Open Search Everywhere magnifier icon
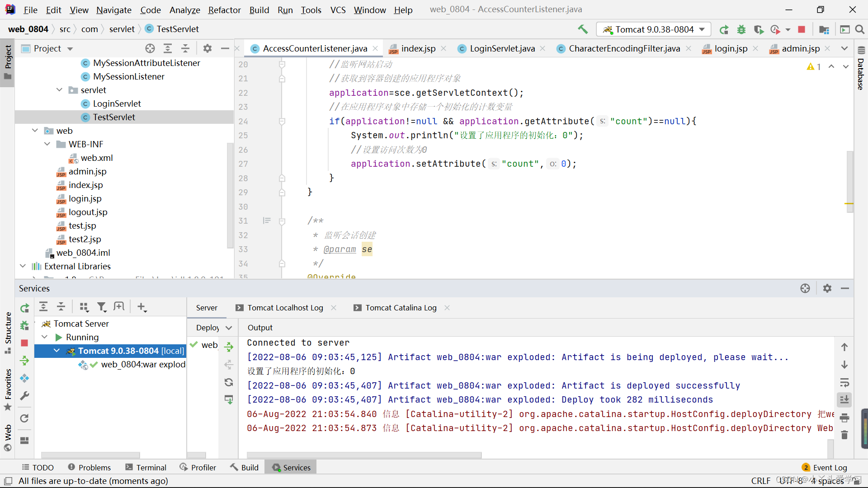This screenshot has height=488, width=868. 860,29
